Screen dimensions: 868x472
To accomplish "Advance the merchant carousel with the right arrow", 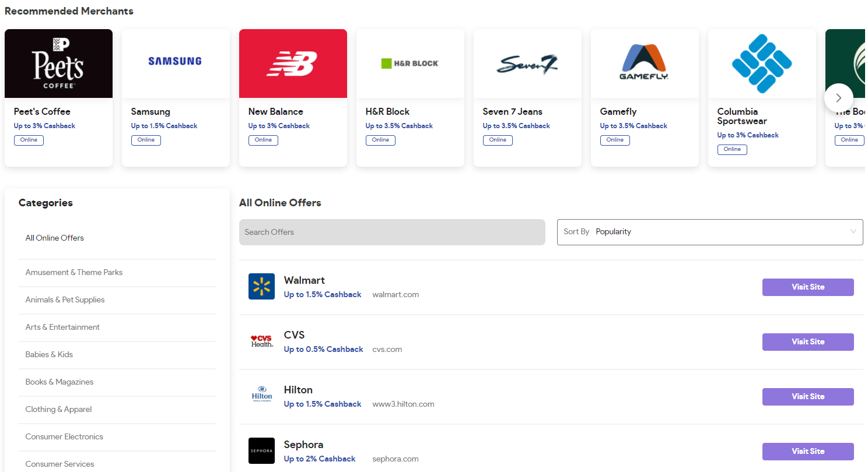I will coord(838,98).
